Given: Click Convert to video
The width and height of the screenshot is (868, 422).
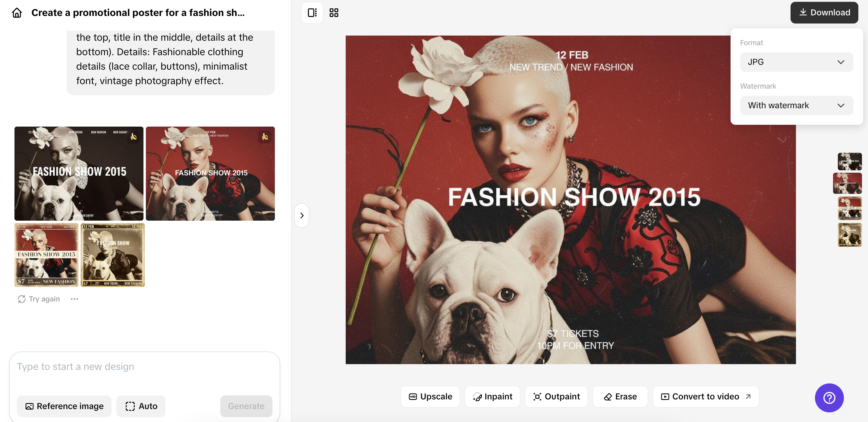Looking at the screenshot, I should pyautogui.click(x=700, y=396).
